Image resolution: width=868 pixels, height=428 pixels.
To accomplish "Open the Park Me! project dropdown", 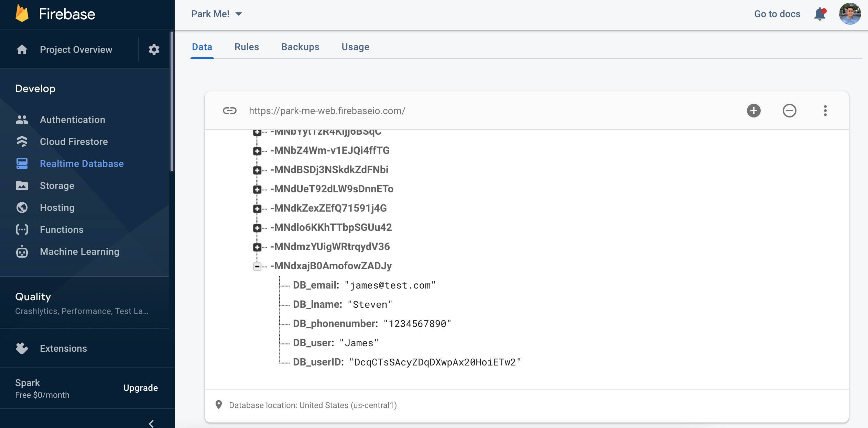I will [217, 14].
